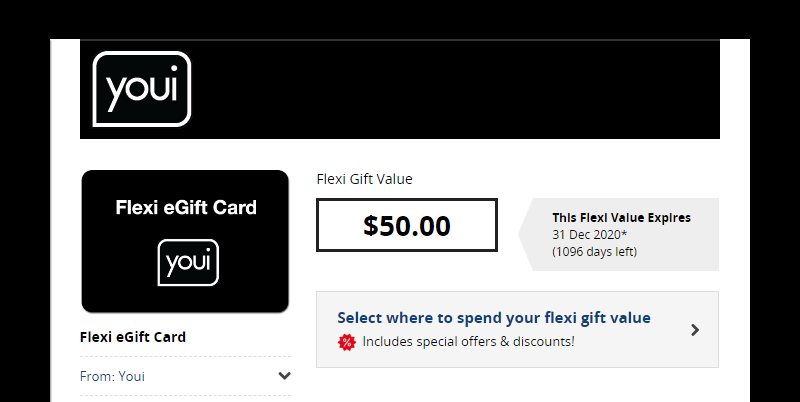Click the dollar sign in the gift value

[371, 226]
